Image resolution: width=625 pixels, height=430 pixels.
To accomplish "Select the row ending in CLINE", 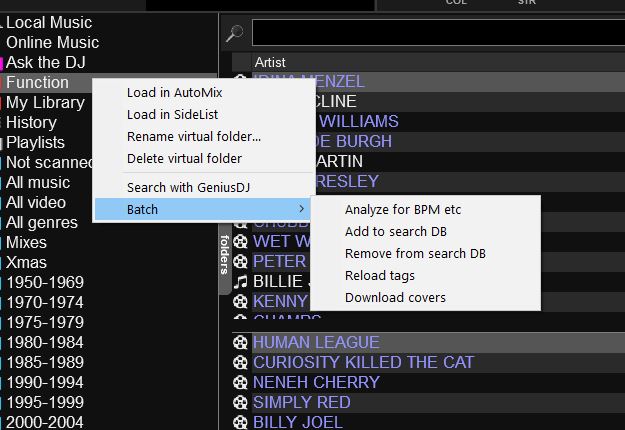I will pos(470,101).
